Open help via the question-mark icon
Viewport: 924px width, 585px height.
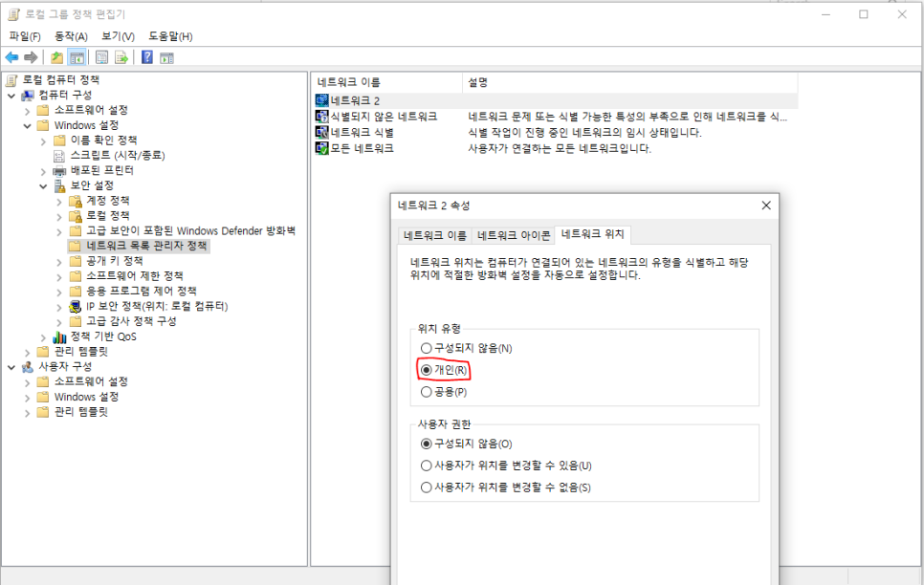147,57
